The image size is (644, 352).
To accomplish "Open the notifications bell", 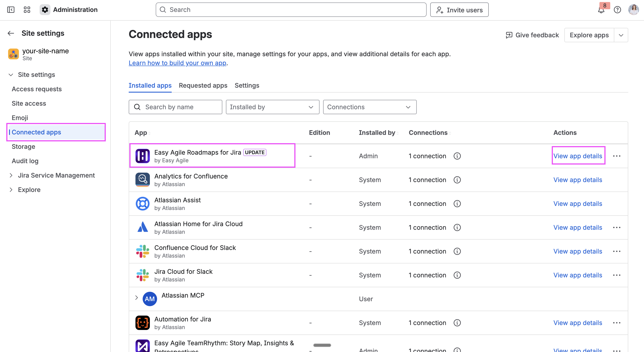I will click(601, 10).
